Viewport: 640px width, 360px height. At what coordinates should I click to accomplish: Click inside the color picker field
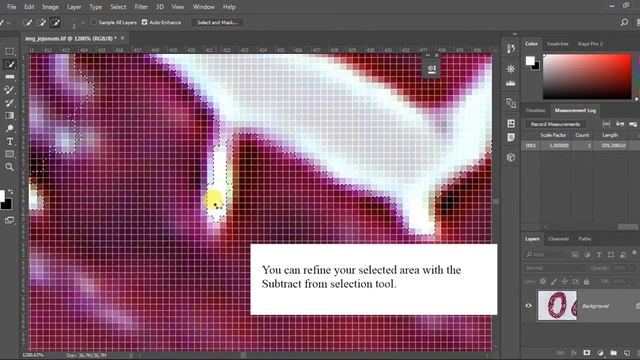coord(587,76)
